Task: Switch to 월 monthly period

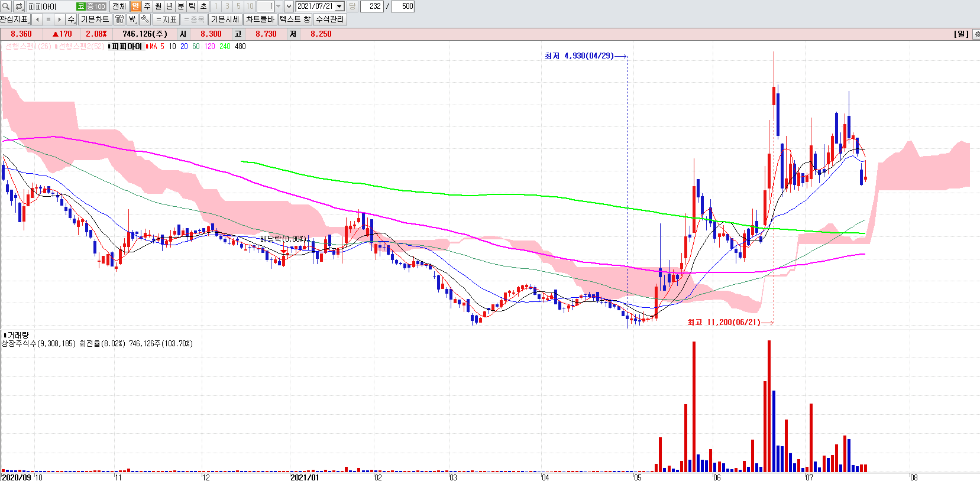Action: point(158,6)
